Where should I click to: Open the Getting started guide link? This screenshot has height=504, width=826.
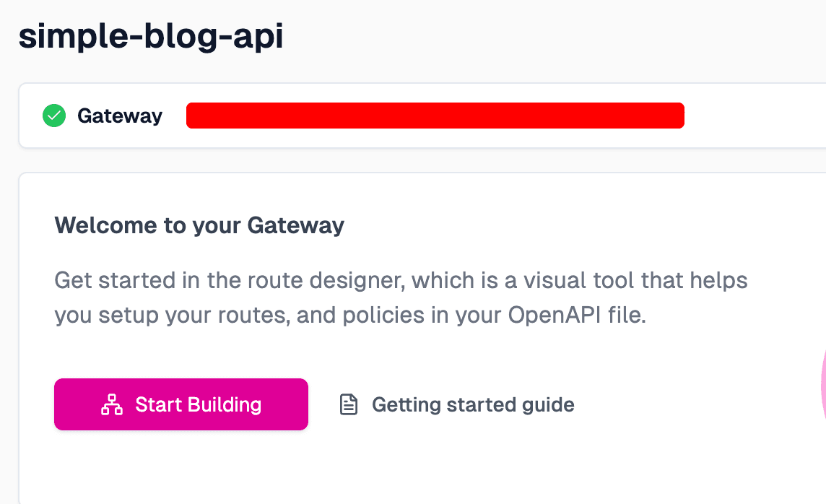(x=472, y=404)
